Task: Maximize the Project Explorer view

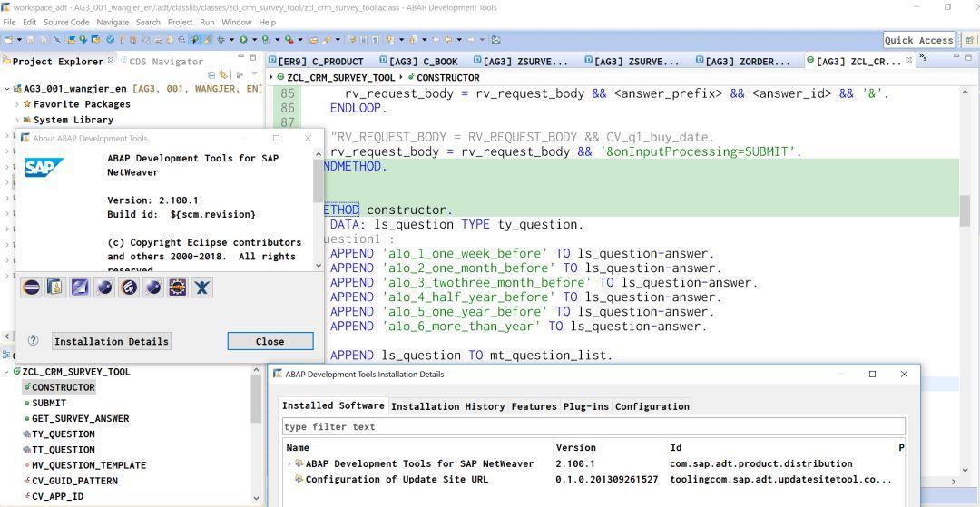Action: (253, 57)
